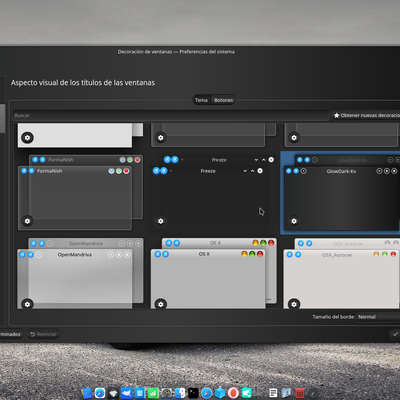Click gear icon on the white top-left theme

pyautogui.click(x=27, y=137)
